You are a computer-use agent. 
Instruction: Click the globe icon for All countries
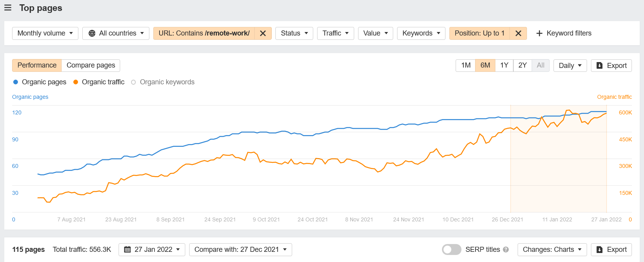pos(92,34)
